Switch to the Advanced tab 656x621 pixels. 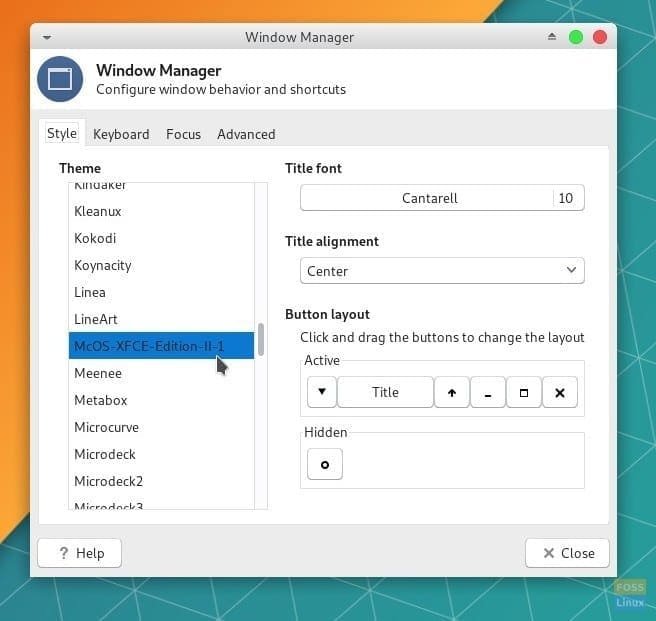pos(246,134)
